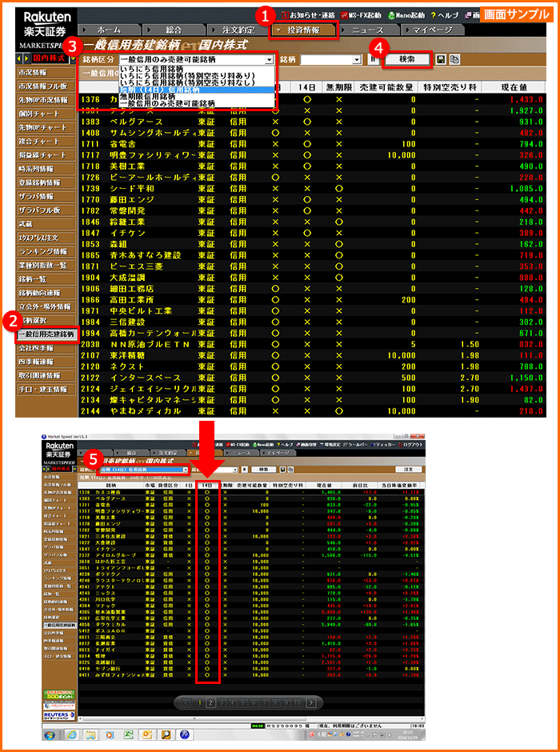
Task: Click the ツールバー item in the lower window
Action: [x=355, y=445]
